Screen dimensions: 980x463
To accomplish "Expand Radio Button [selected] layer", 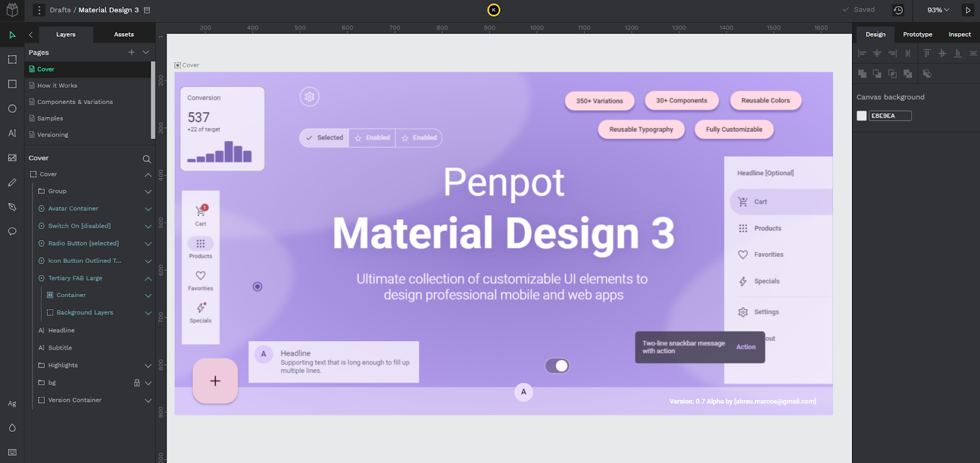I will point(148,244).
